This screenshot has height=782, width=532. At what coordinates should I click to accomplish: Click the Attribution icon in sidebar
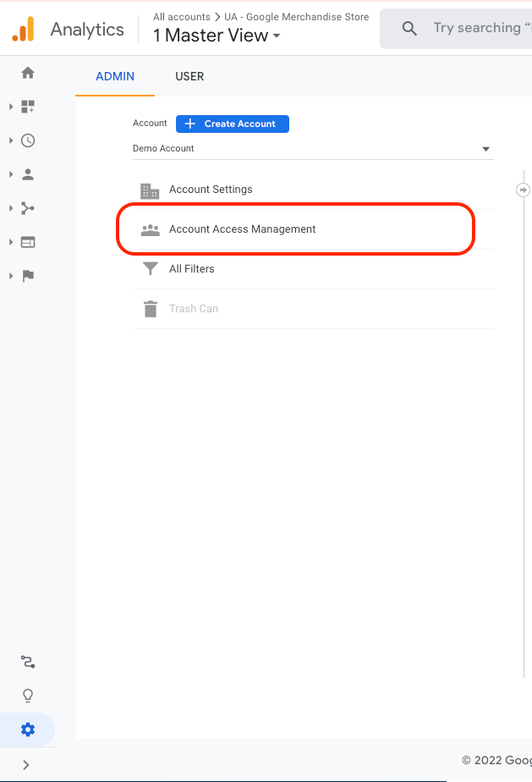(x=28, y=662)
